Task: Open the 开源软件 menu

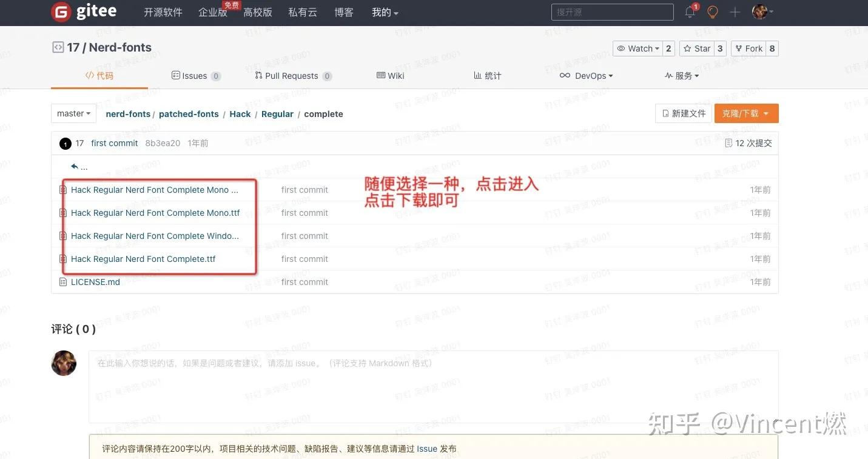Action: click(x=163, y=12)
